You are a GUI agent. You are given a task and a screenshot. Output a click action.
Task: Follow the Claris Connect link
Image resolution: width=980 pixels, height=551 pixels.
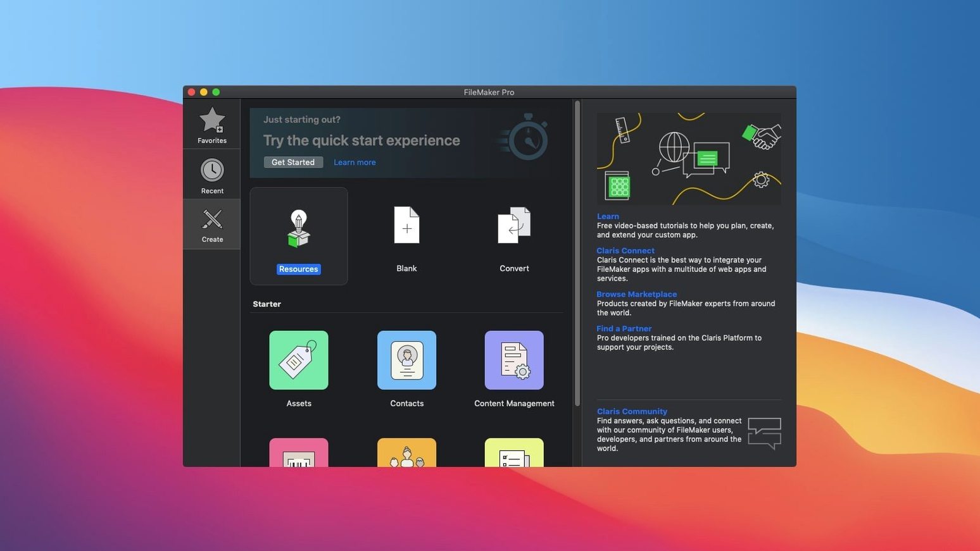625,251
